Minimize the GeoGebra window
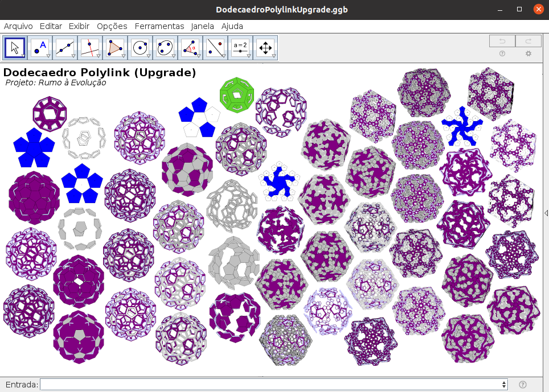Viewport: 549px width, 392px height. [500, 10]
